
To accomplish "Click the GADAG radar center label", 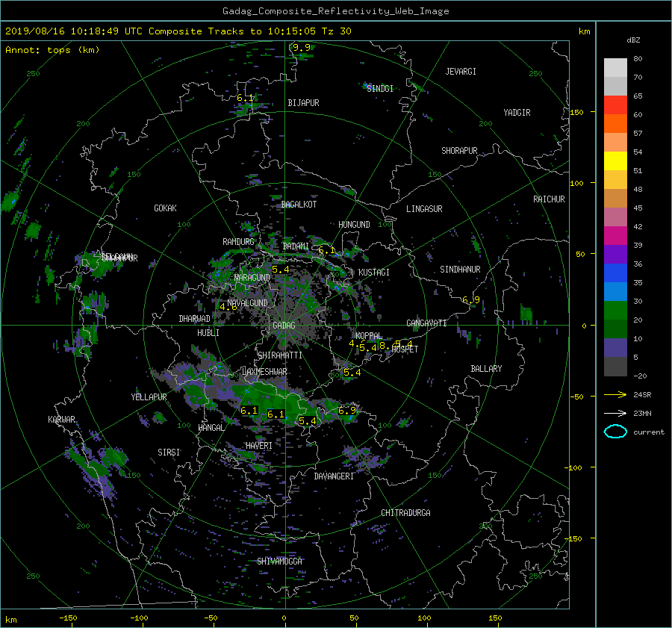I will coord(284,326).
